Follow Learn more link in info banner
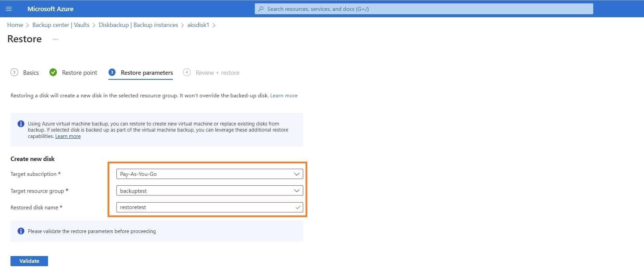The width and height of the screenshot is (644, 277). 68,136
